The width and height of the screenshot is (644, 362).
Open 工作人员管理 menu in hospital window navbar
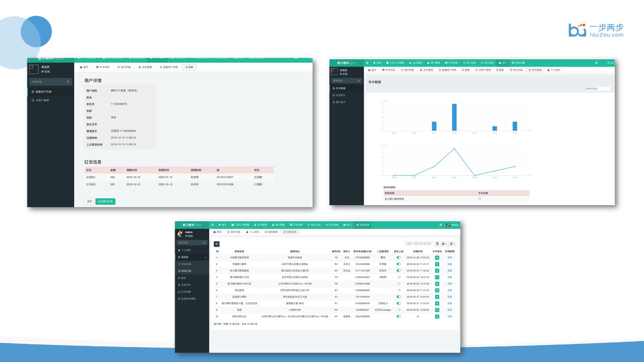point(240,225)
